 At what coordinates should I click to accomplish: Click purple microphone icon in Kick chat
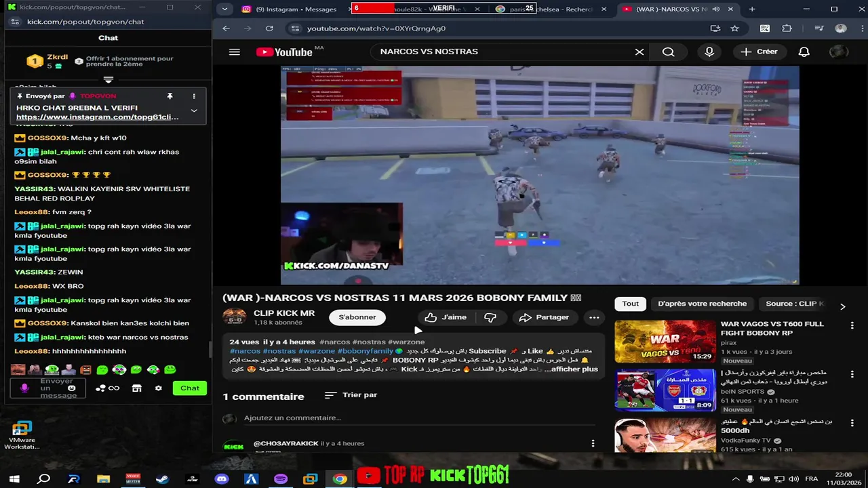(x=24, y=388)
